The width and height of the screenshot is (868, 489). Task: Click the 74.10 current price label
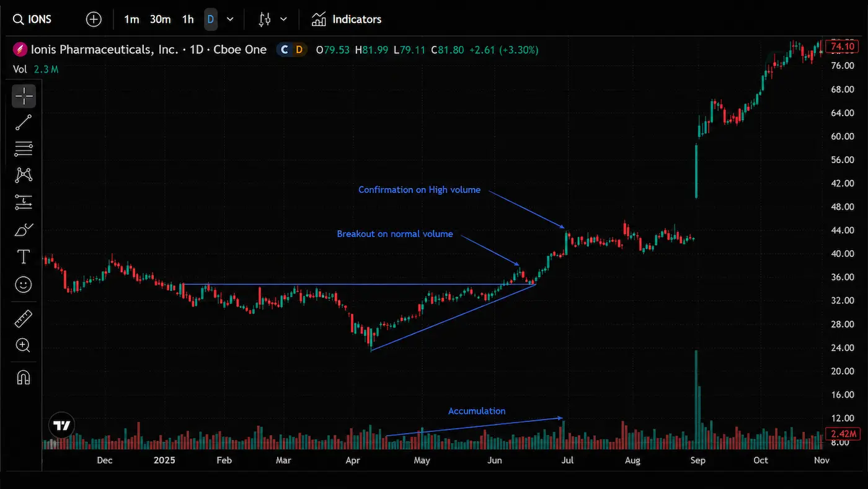coord(843,47)
